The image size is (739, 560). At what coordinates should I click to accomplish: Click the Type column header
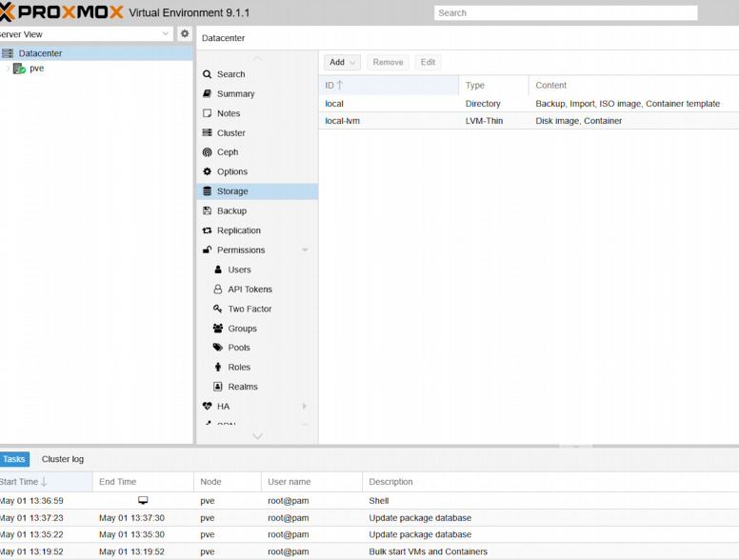[x=494, y=86]
